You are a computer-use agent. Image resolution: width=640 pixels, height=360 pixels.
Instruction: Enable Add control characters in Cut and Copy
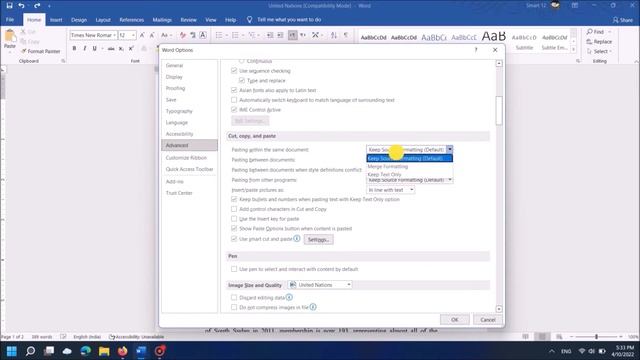(x=234, y=209)
